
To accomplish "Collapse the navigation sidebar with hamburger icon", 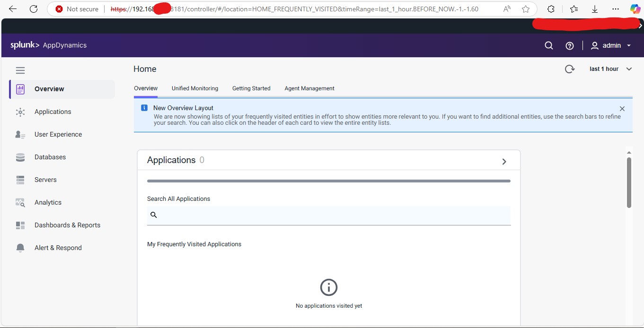I will pos(20,70).
